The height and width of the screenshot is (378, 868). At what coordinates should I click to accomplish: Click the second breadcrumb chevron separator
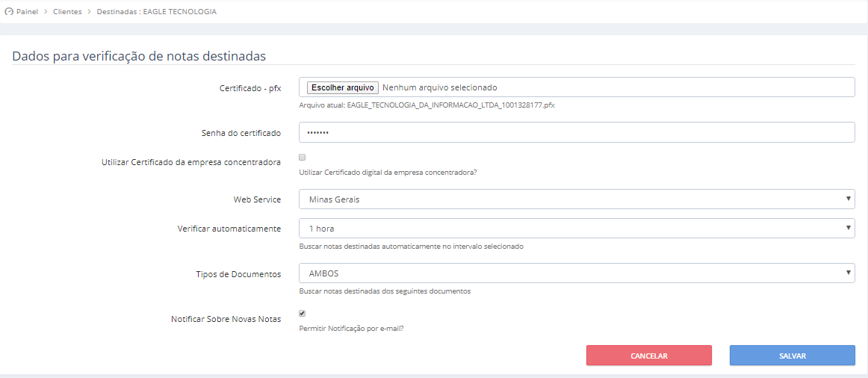tap(89, 12)
